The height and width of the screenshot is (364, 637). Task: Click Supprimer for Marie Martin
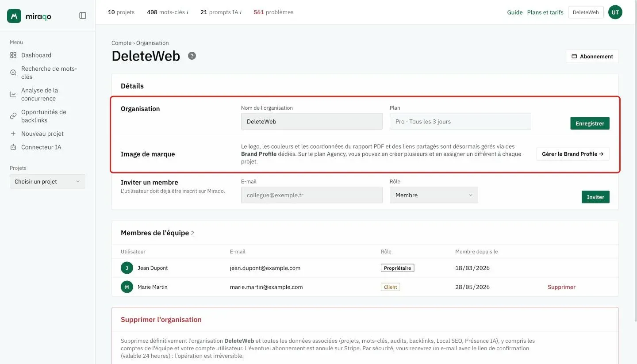[561, 287]
